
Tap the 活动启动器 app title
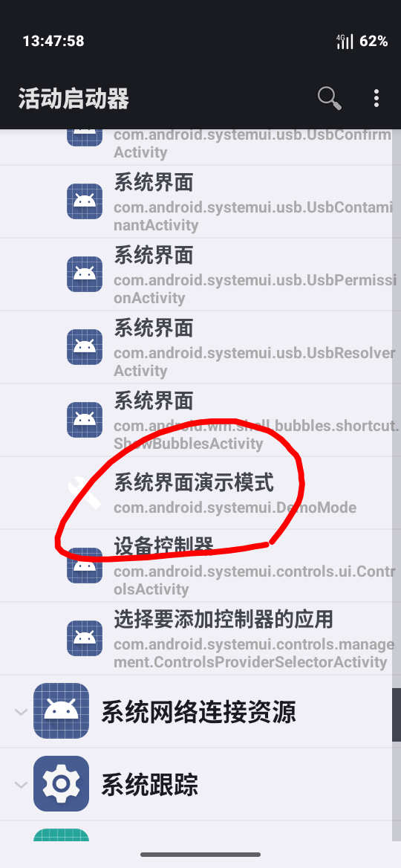tap(74, 99)
